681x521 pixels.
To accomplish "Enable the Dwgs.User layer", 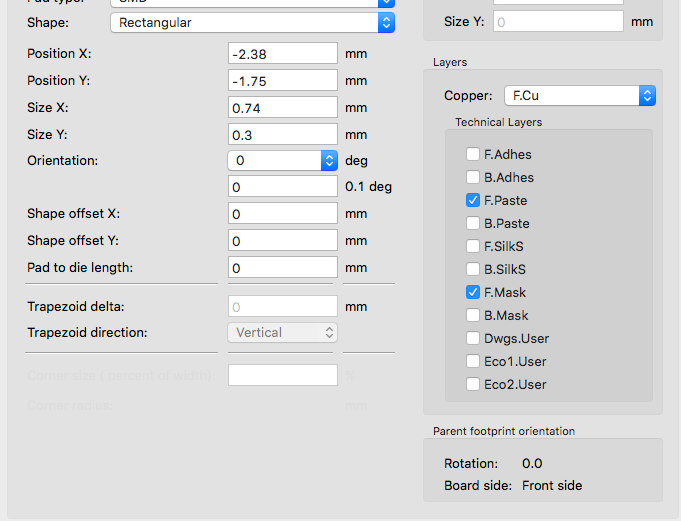I will [473, 338].
